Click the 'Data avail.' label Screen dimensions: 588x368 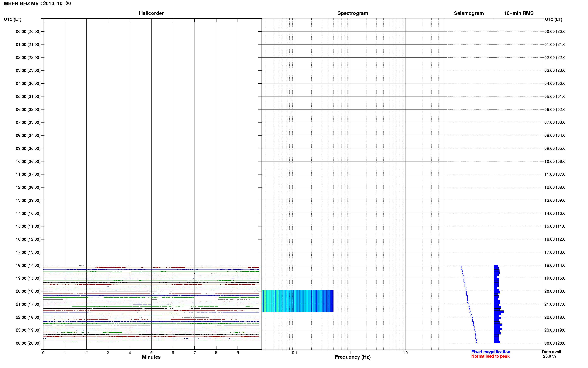pos(552,352)
